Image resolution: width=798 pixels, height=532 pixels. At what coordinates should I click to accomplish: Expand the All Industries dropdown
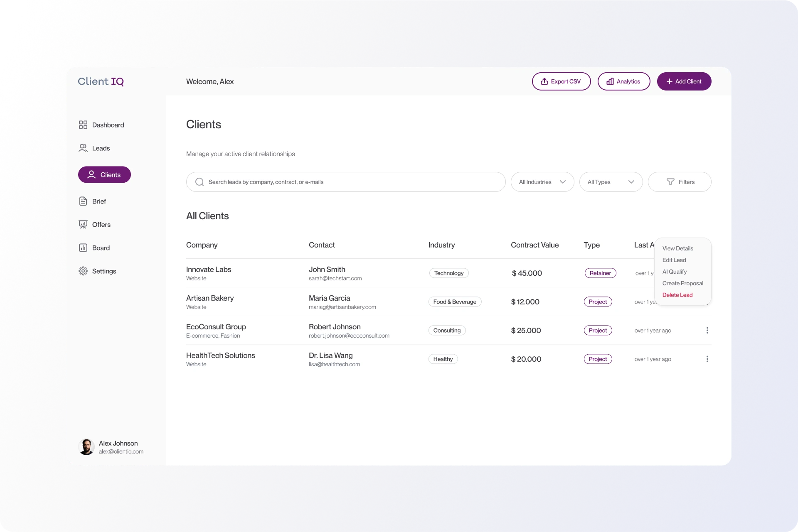542,181
